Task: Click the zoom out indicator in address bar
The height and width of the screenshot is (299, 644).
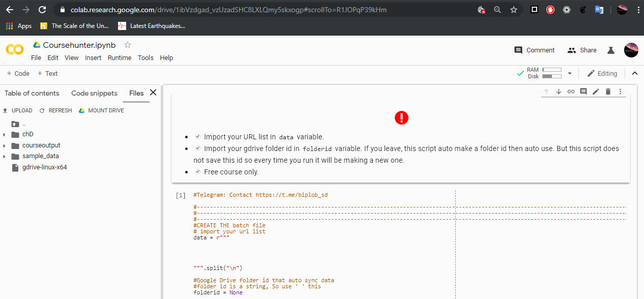Action: (x=497, y=10)
